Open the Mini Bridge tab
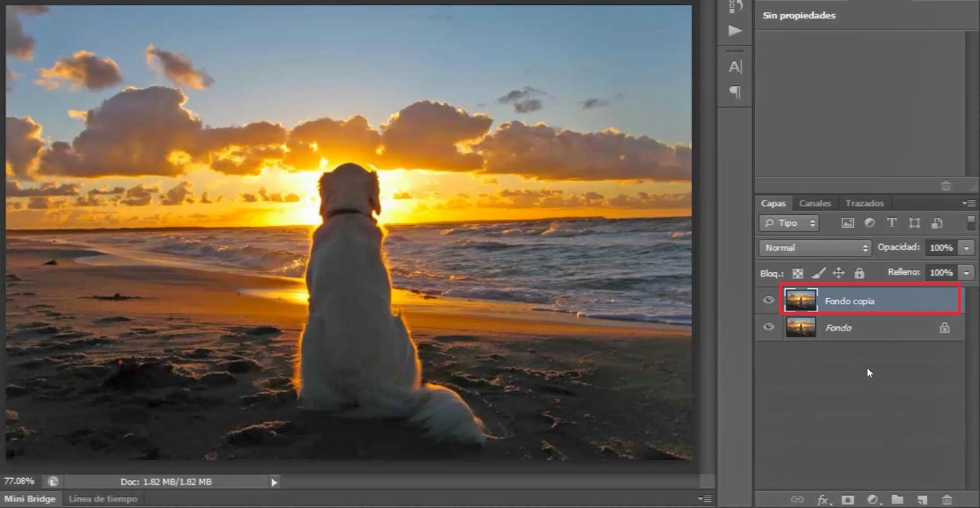The width and height of the screenshot is (980, 508). pyautogui.click(x=30, y=499)
